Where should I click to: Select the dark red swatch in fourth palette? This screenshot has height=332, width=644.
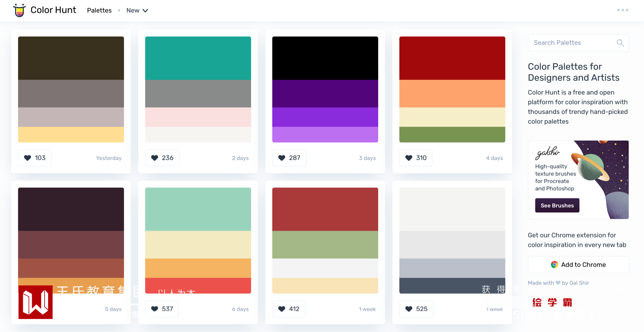pos(452,58)
